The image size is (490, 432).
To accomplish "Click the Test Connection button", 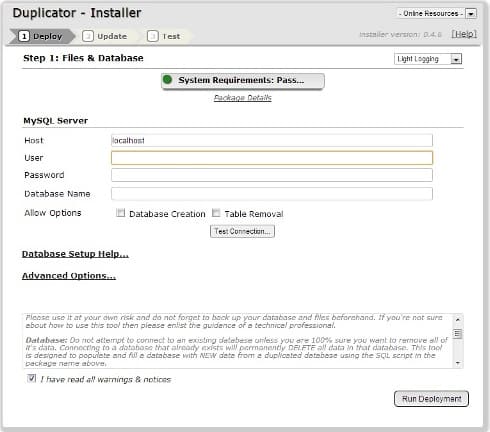I will (x=242, y=231).
